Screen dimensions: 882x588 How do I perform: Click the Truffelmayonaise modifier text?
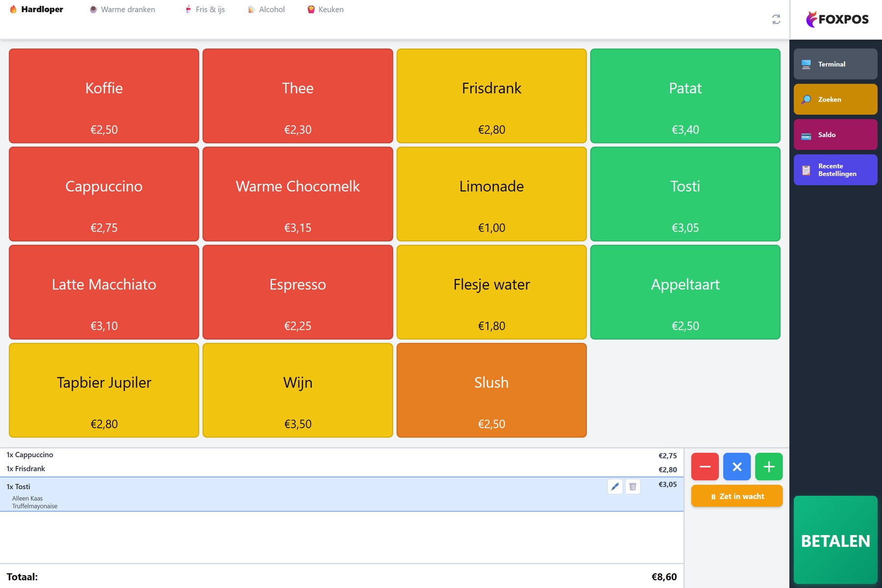pyautogui.click(x=35, y=506)
